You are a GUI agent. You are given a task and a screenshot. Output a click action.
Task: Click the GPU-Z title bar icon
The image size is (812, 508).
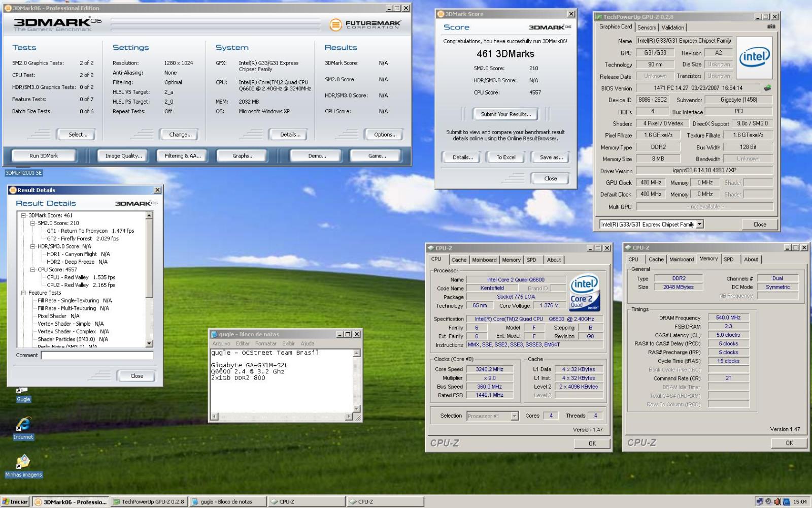599,17
